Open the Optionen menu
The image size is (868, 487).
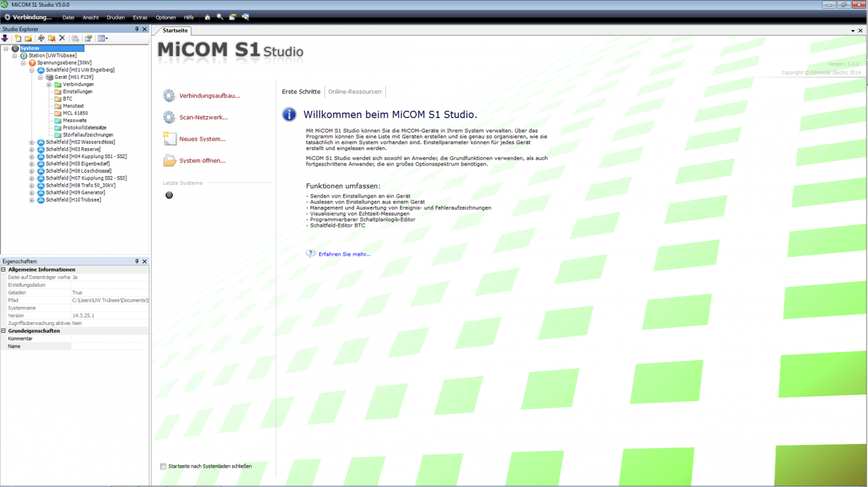tap(166, 17)
